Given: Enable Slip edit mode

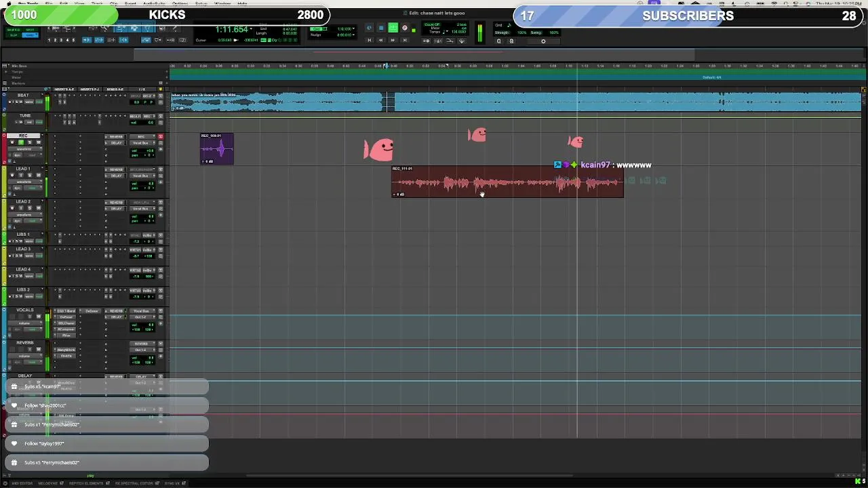Looking at the screenshot, I should coord(13,35).
